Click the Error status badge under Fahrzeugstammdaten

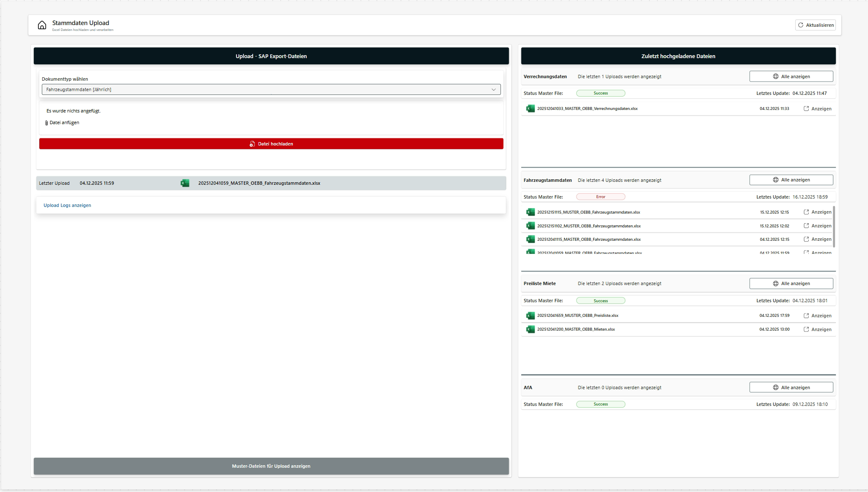click(x=601, y=196)
